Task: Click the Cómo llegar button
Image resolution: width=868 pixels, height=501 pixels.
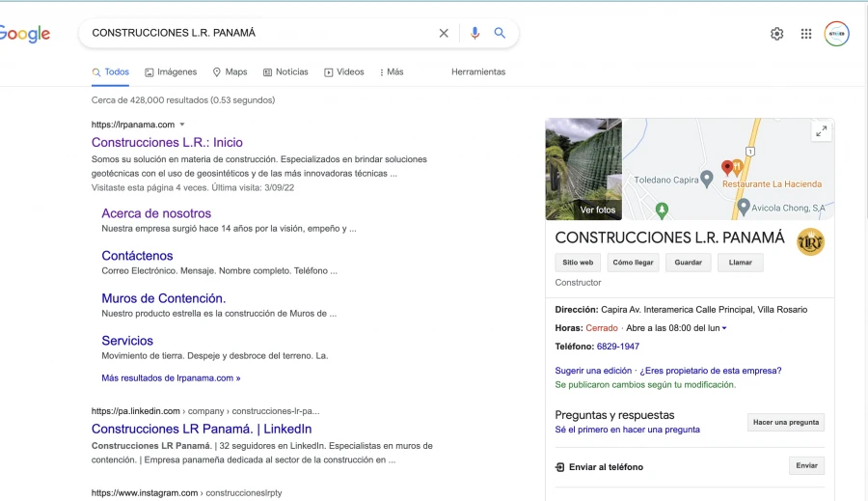Action: click(x=633, y=263)
